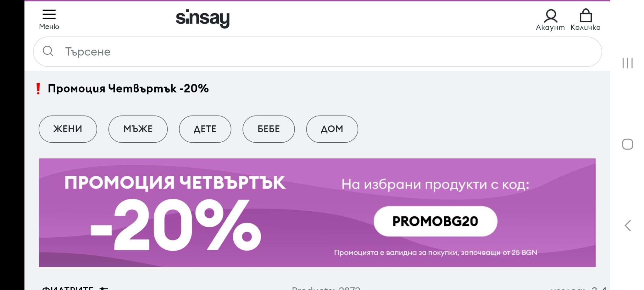
Task: Select the ДЕТЕ category
Action: click(x=205, y=129)
